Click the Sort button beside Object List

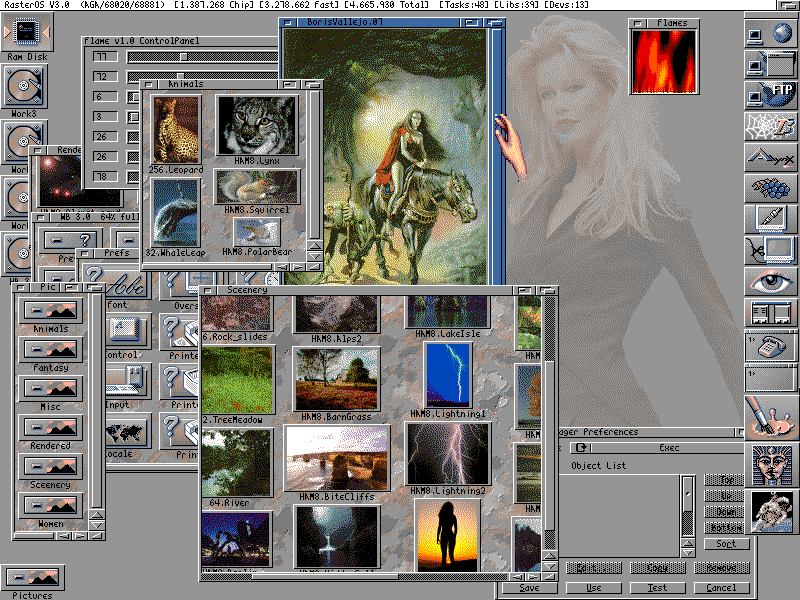(x=726, y=544)
